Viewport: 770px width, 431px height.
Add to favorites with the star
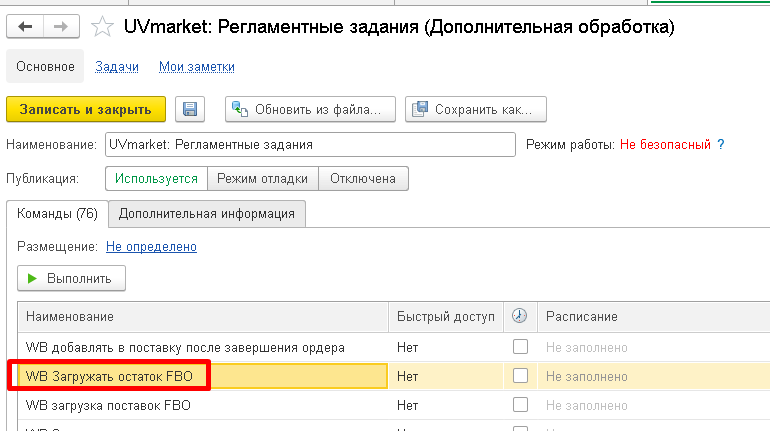(x=102, y=27)
